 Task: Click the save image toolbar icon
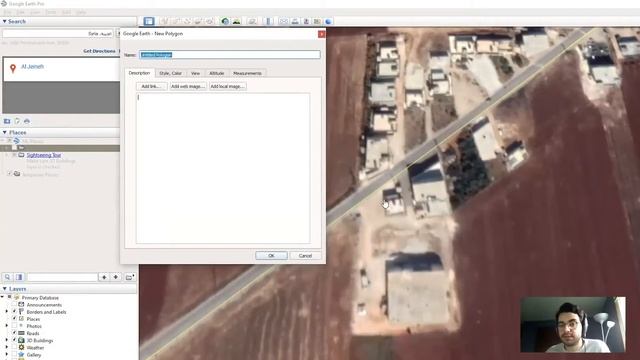(306, 21)
